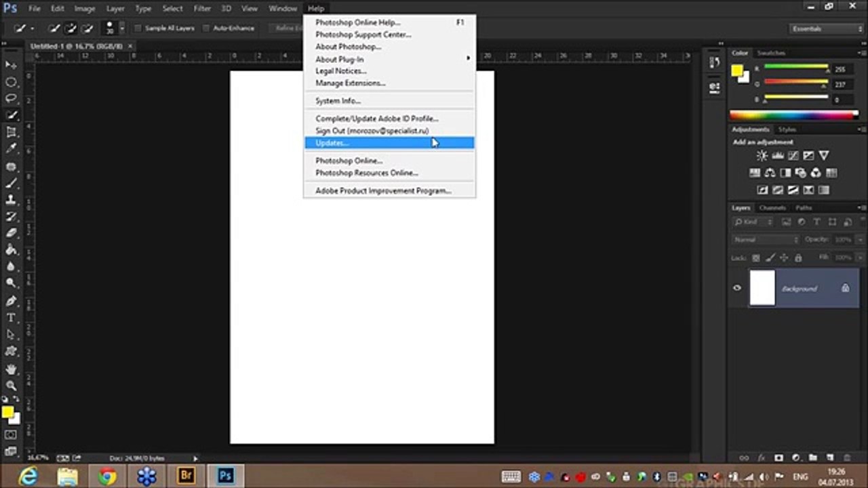Image resolution: width=868 pixels, height=488 pixels.
Task: Add a Levels adjustment
Action: point(778,156)
